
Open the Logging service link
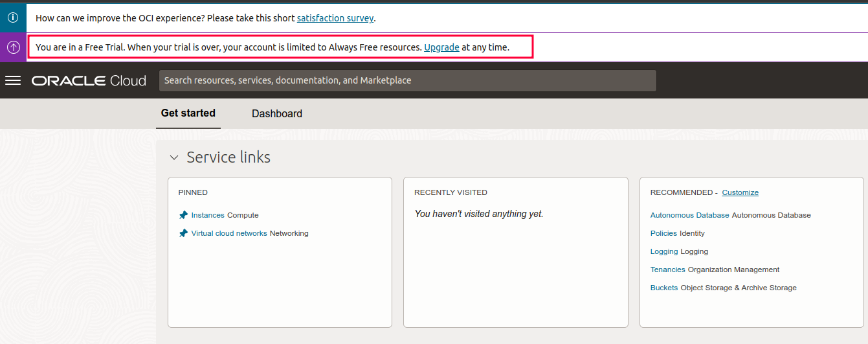[664, 251]
